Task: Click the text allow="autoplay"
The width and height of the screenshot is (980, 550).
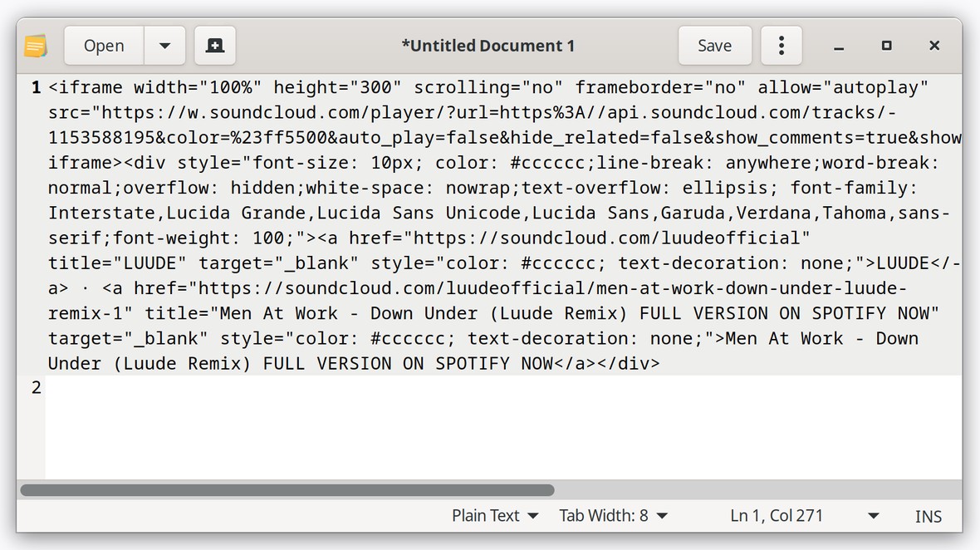Action: 843,87
